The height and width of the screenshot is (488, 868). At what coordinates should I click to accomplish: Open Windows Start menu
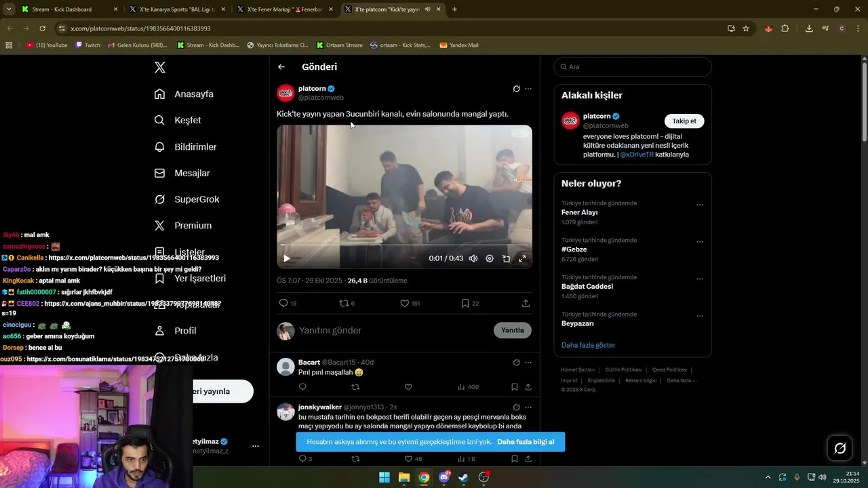384,477
